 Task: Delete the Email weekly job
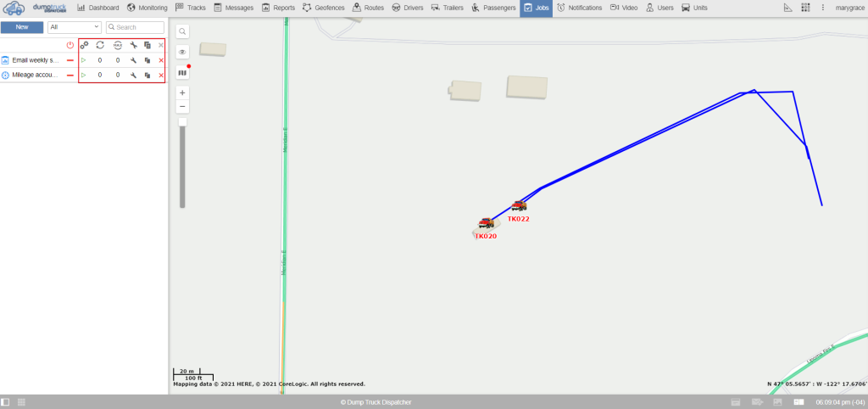point(161,60)
